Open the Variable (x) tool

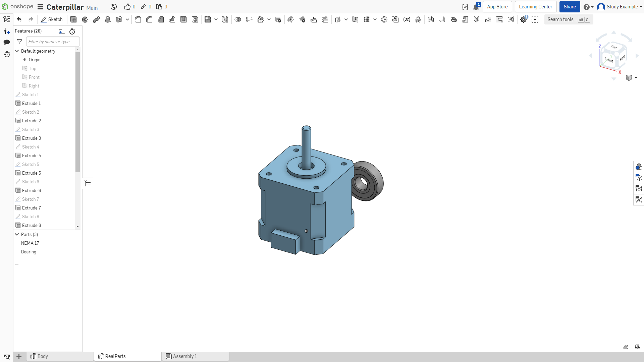point(407,19)
